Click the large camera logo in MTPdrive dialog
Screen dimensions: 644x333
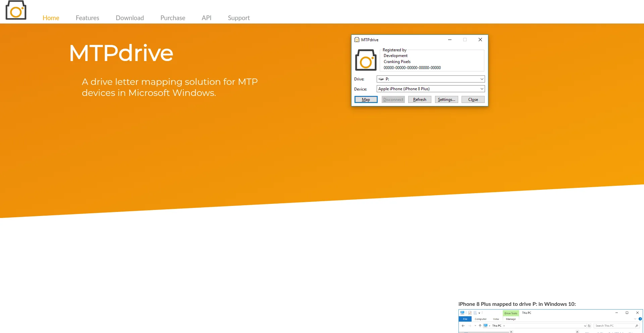coord(366,60)
